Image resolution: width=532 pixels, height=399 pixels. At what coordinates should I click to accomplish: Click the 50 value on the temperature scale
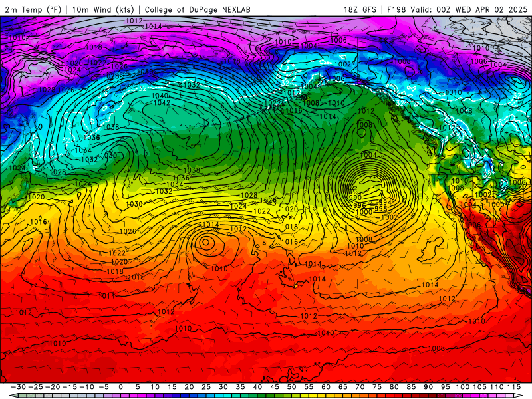tap(291, 387)
